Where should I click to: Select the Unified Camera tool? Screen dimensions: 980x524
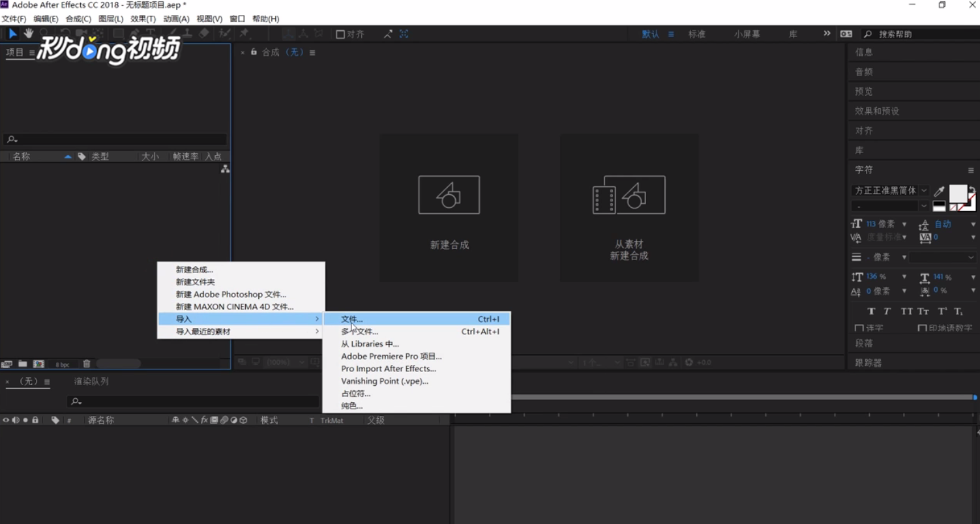tap(81, 33)
